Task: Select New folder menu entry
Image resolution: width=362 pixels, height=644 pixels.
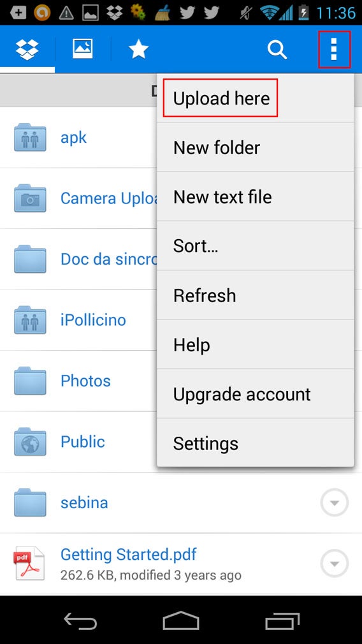Action: 256,147
